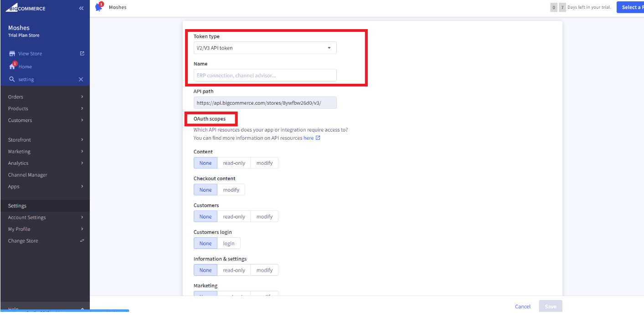Set Customers scope to None

click(x=206, y=217)
